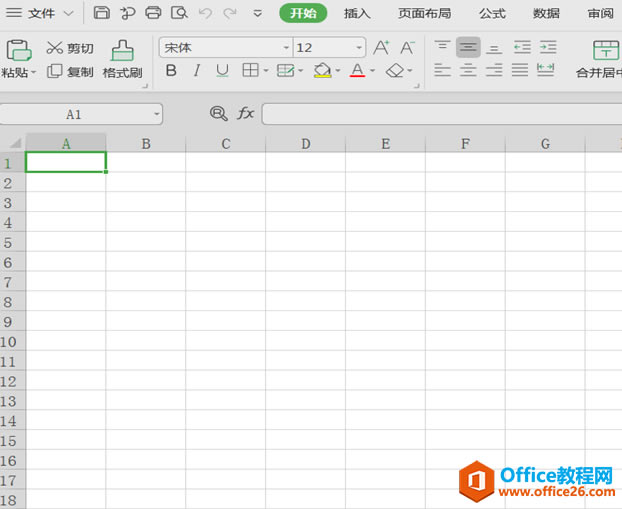
Task: Click the Undo arrow
Action: (205, 13)
